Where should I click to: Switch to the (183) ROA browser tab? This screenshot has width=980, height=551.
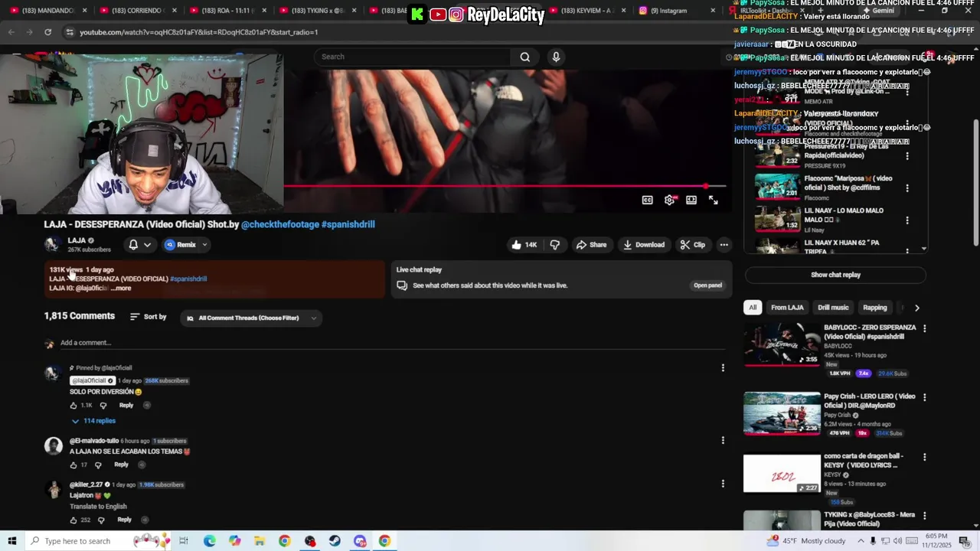click(x=227, y=11)
